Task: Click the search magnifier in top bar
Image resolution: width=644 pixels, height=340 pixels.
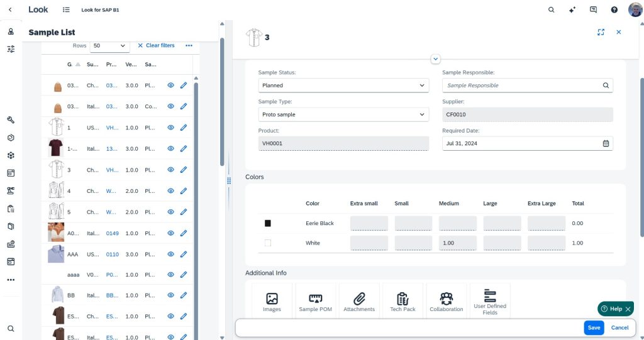Action: (x=552, y=10)
